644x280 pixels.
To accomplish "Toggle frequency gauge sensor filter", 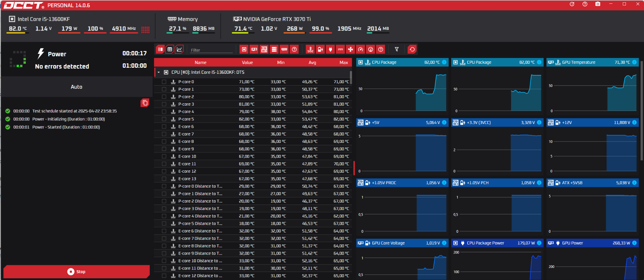I will click(361, 50).
